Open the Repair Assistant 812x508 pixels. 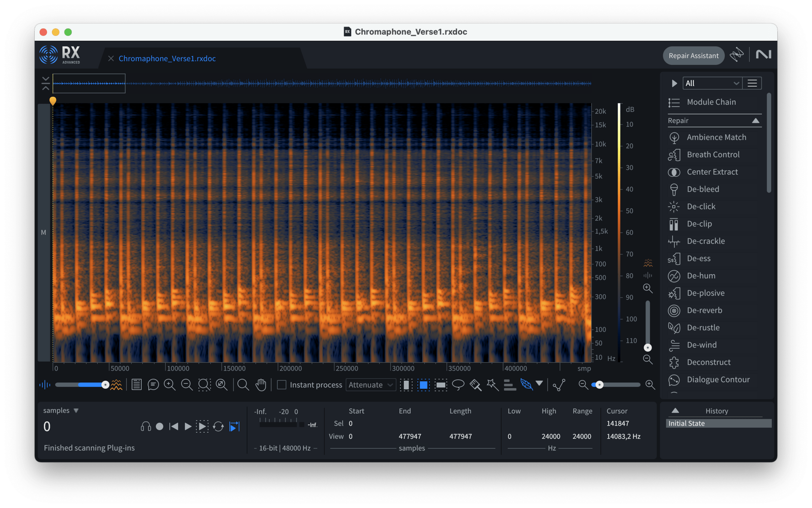[693, 56]
